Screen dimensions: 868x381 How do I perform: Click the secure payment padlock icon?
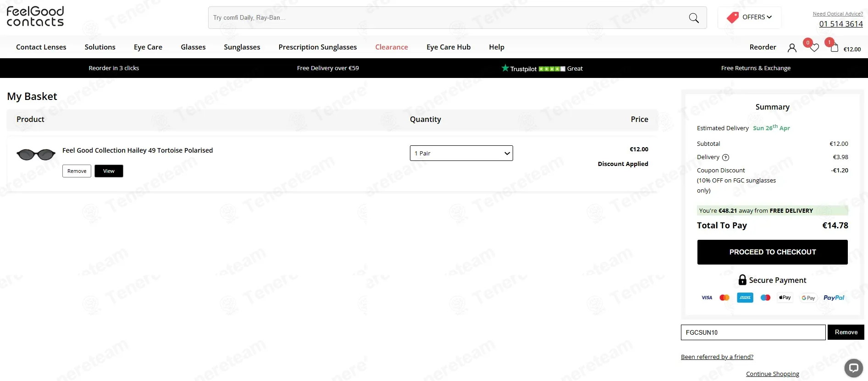coord(742,280)
